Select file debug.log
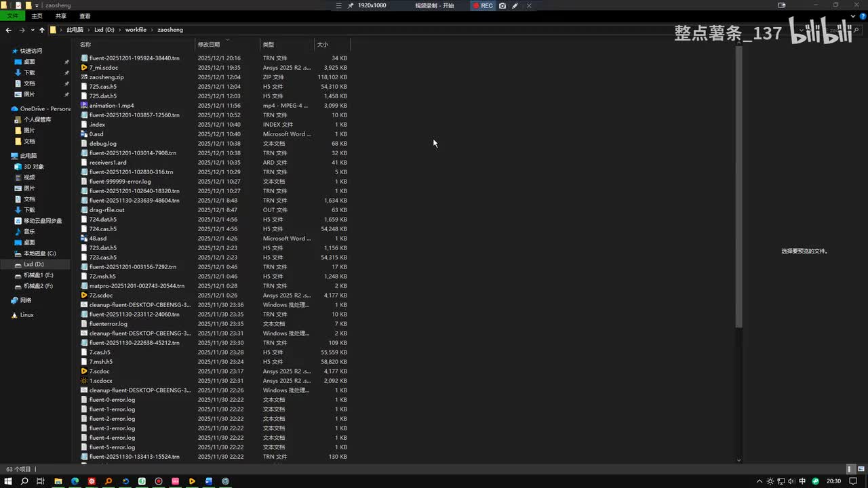The width and height of the screenshot is (868, 488). (x=103, y=143)
